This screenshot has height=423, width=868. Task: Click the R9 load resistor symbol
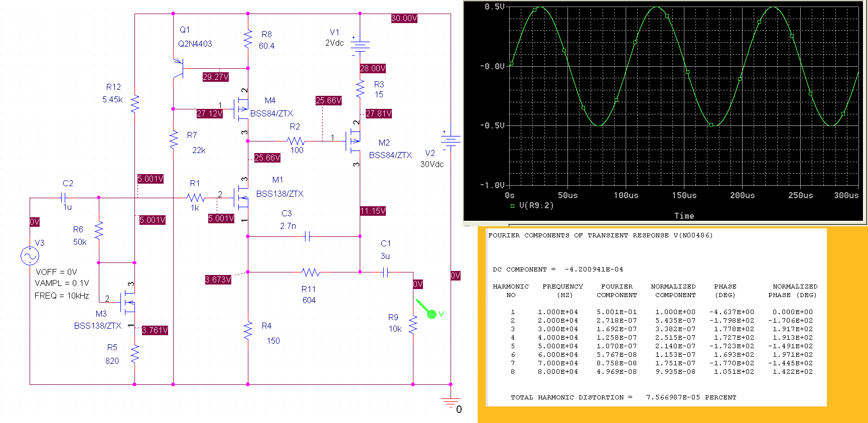(413, 325)
